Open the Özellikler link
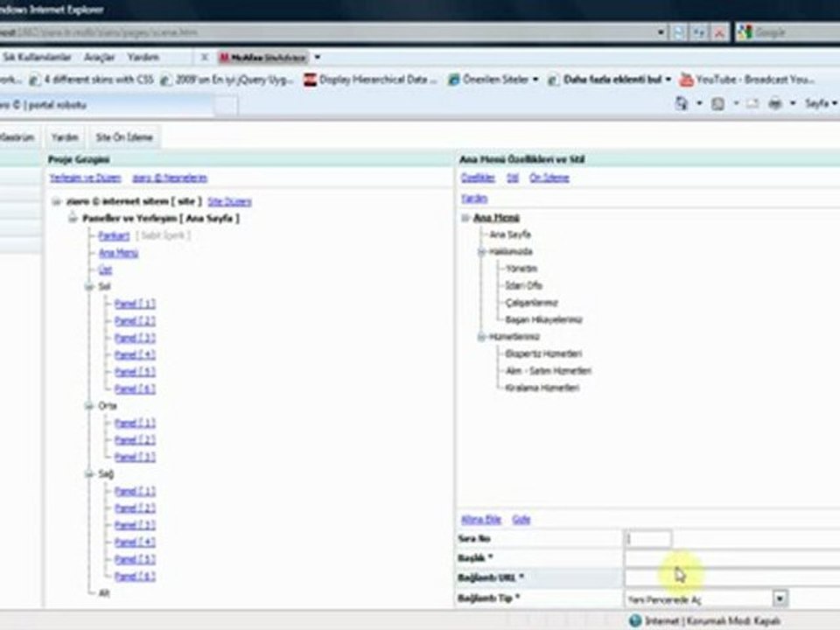840x630 pixels. pyautogui.click(x=478, y=178)
